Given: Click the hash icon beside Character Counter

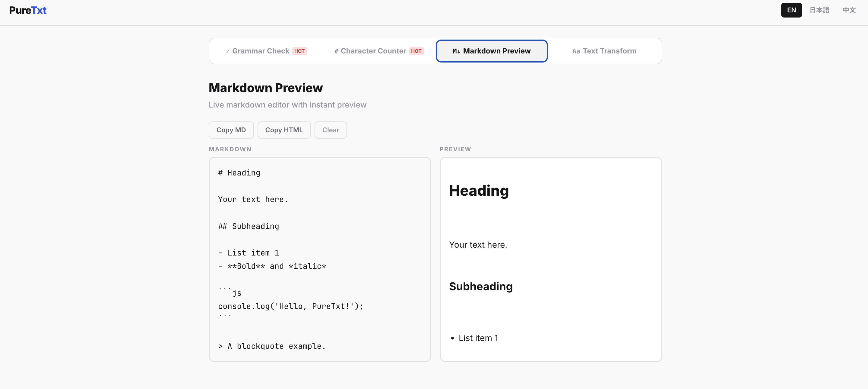Looking at the screenshot, I should [x=336, y=51].
